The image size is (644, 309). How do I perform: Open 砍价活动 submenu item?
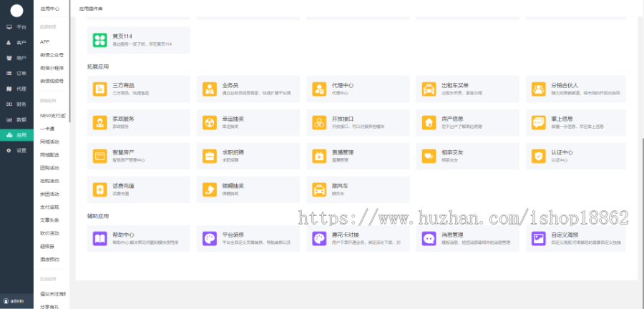(49, 233)
